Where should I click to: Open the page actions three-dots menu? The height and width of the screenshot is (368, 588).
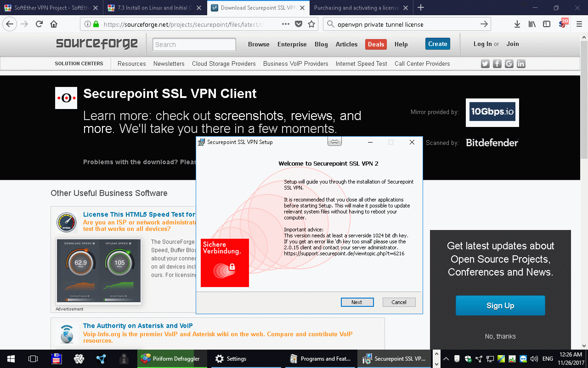[x=286, y=24]
